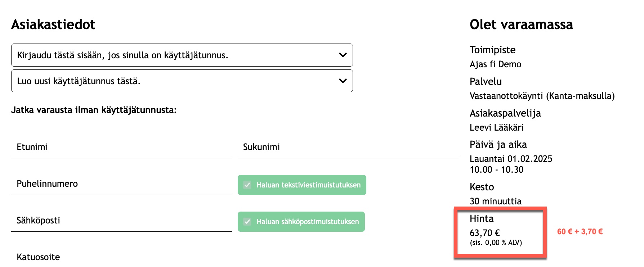The height and width of the screenshot is (267, 644).
Task: Click into the Sähköposti field
Action: [121, 221]
